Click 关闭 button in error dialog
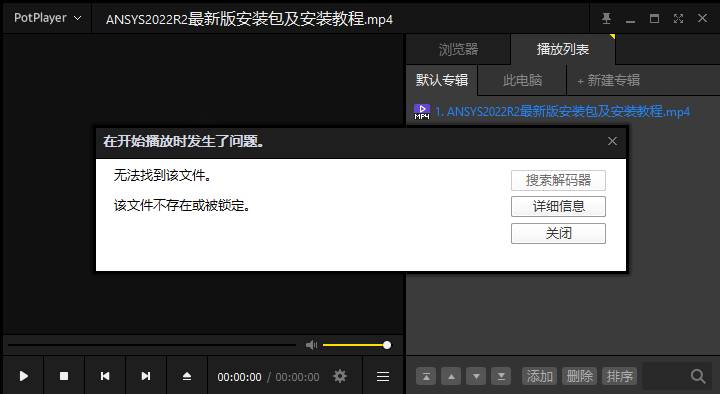Viewport: 720px width, 394px height. 558,233
